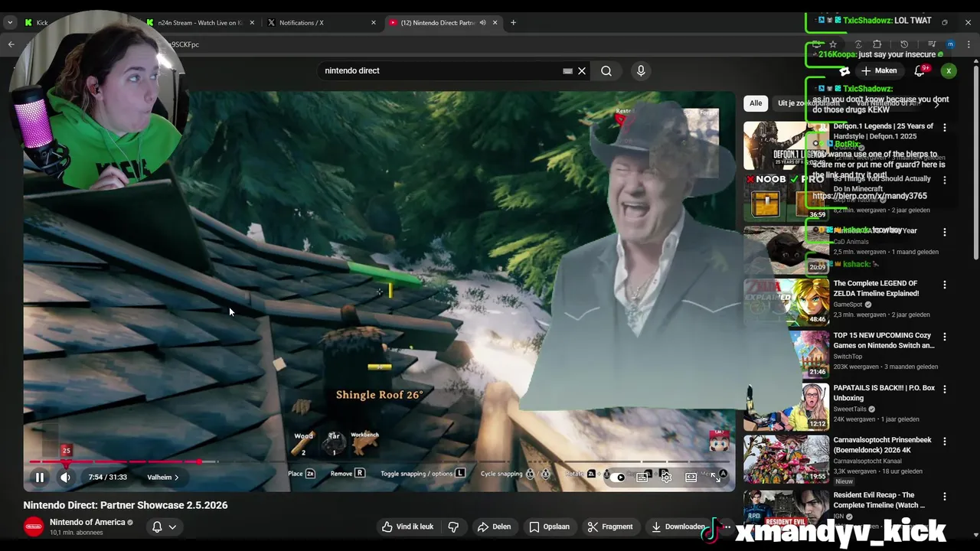Open Resident Evil Recap timeline video
The height and width of the screenshot is (551, 980).
pyautogui.click(x=879, y=500)
